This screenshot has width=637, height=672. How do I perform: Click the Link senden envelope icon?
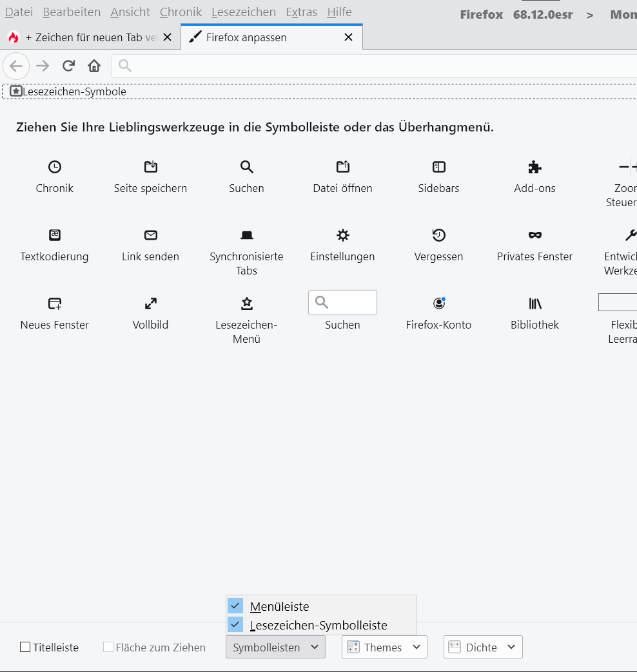pyautogui.click(x=151, y=235)
